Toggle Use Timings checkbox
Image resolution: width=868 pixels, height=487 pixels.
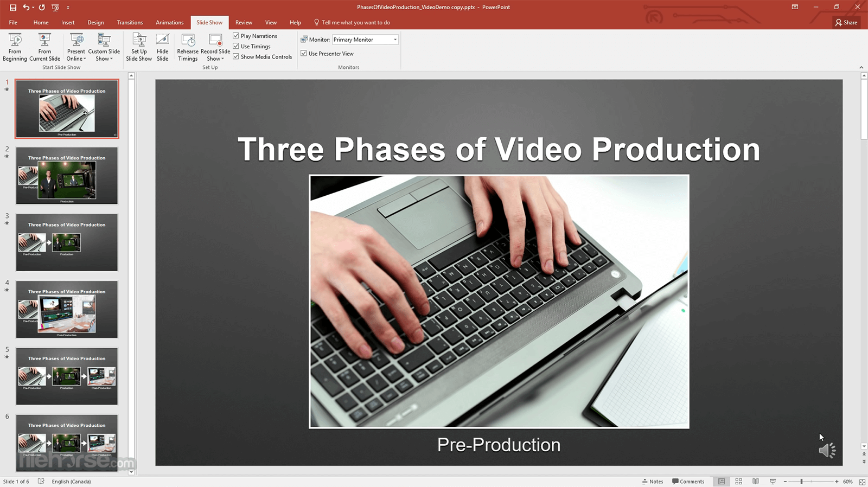pyautogui.click(x=236, y=46)
